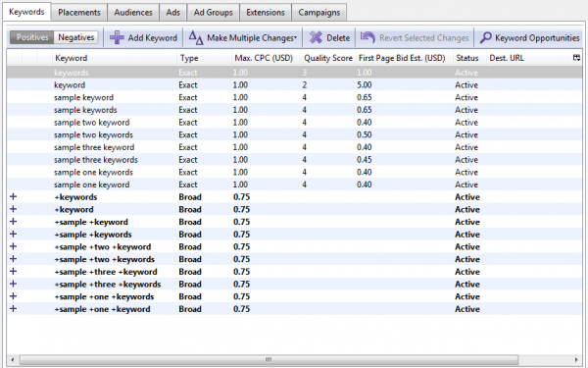This screenshot has height=368, width=588.
Task: Click the '+sample +two +keyword' text
Action: tap(103, 246)
